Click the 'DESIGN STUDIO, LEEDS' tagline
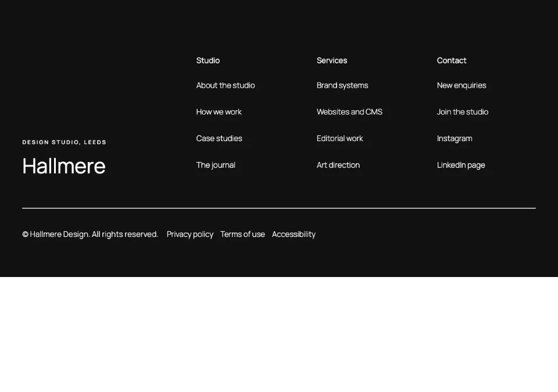The width and height of the screenshot is (558, 392). tap(64, 142)
